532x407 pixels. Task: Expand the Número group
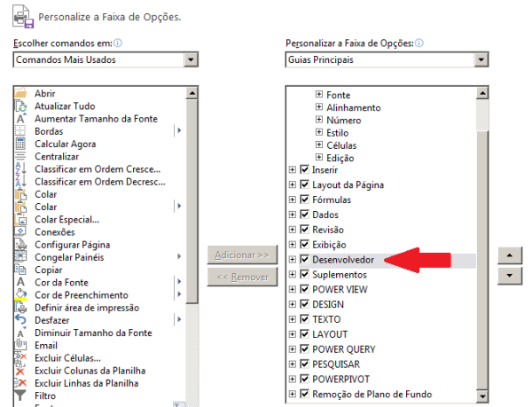tap(319, 120)
